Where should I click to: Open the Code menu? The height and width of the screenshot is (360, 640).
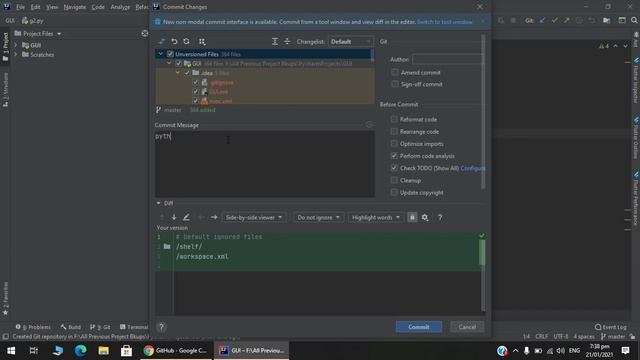point(98,7)
